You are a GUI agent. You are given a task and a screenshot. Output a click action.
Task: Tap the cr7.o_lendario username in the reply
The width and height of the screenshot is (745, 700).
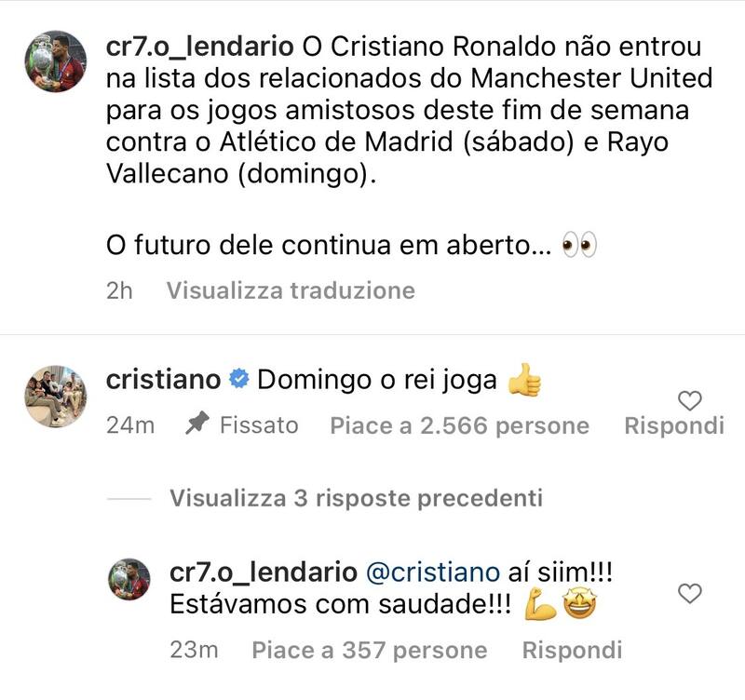pyautogui.click(x=264, y=572)
